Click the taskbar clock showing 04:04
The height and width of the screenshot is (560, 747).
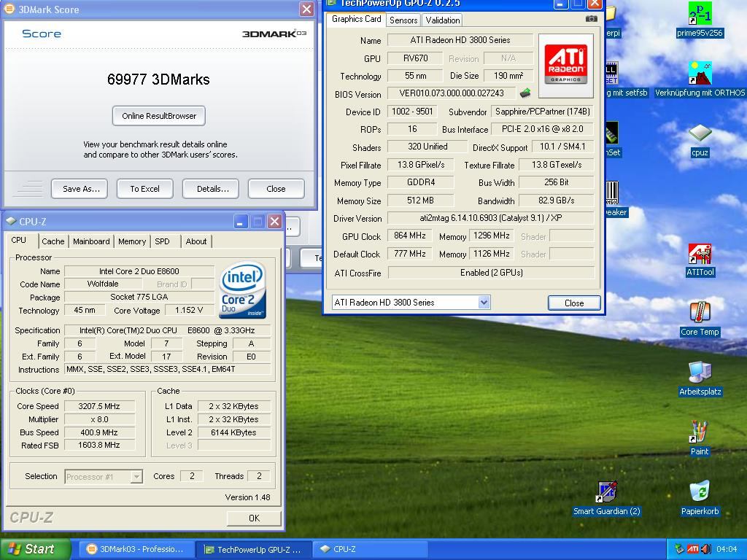(726, 549)
